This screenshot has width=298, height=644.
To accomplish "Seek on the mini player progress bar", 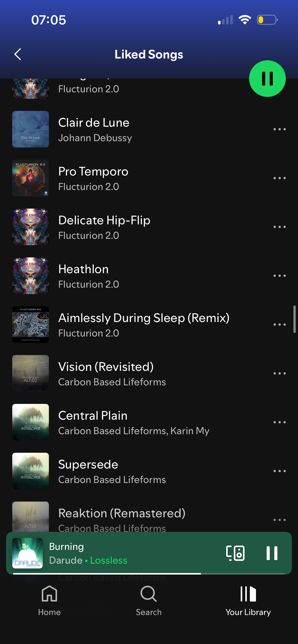I will click(149, 574).
